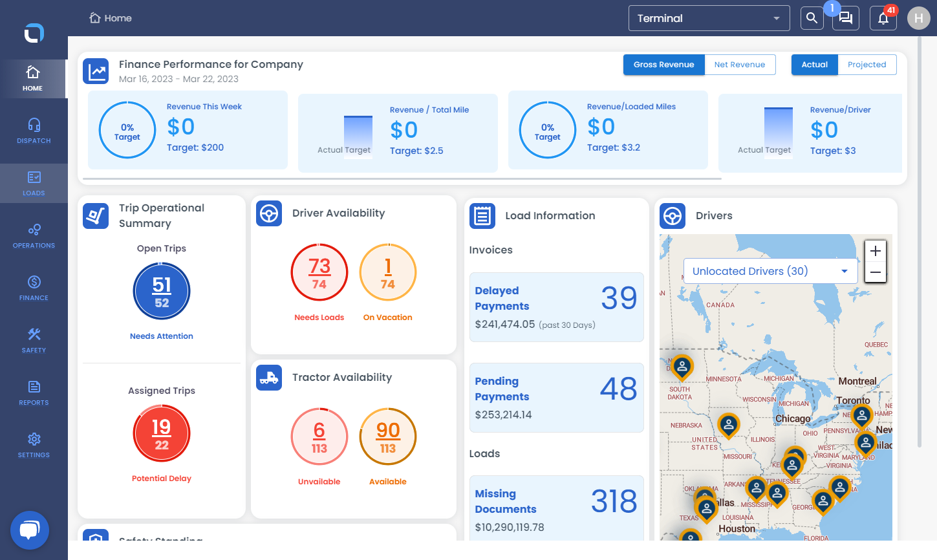Select Projected figures toggle
Screen dimensions: 937x560
867,65
